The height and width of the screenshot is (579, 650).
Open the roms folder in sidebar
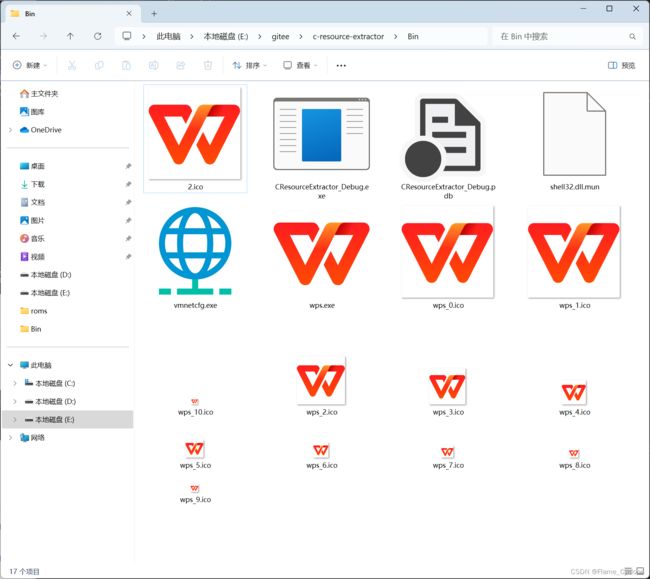click(x=34, y=311)
